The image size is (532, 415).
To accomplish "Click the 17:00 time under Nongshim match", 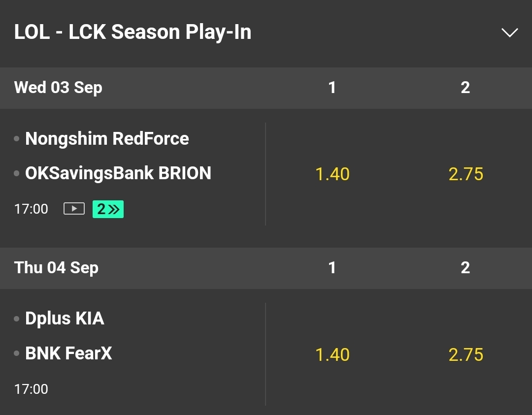I will [31, 209].
